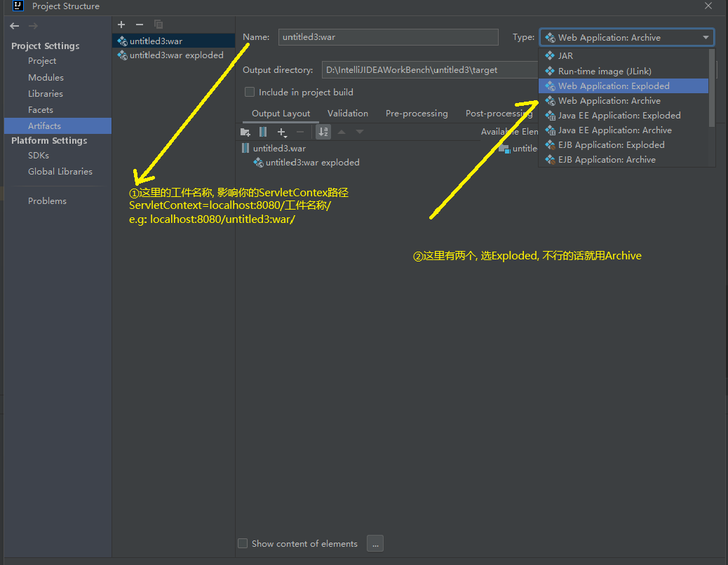Select untitled3:war exploded in artifacts list

176,55
